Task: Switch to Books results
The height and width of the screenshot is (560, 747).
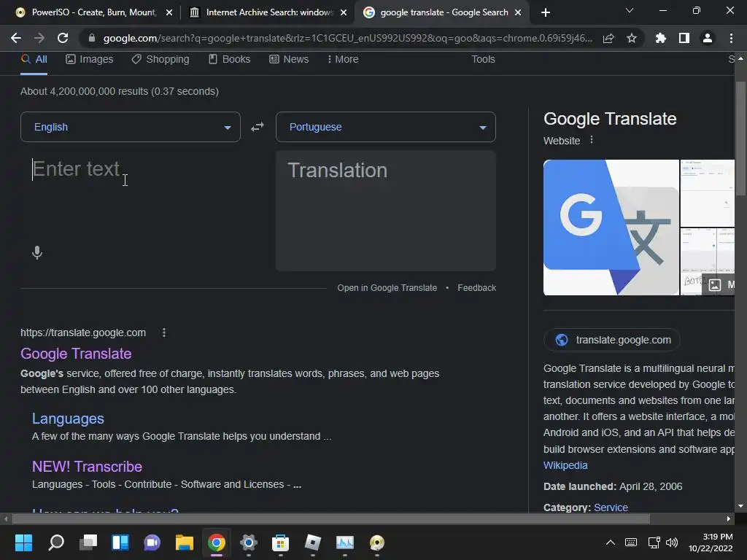Action: [x=230, y=59]
